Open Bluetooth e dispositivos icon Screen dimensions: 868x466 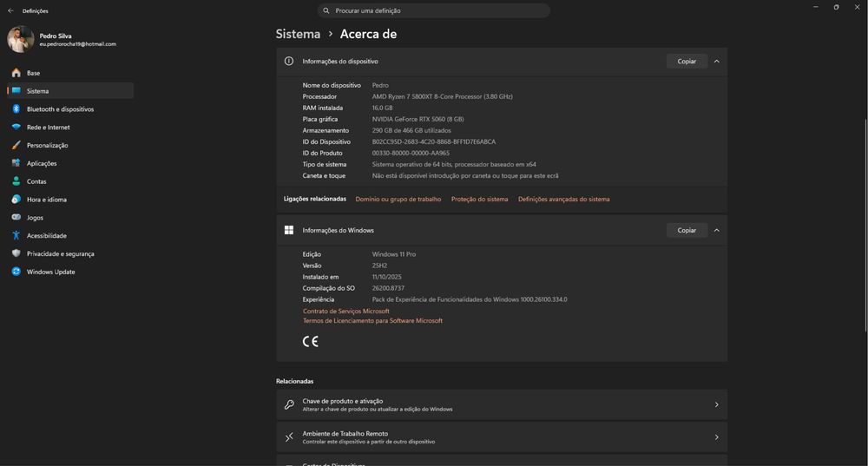(x=16, y=109)
